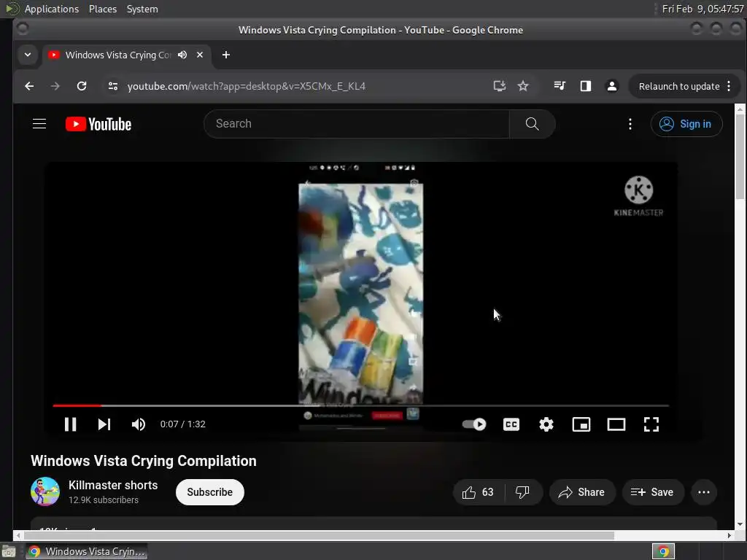Select Chrome window in bottom taskbar
Viewport: 747px width, 560px height.
pos(86,551)
